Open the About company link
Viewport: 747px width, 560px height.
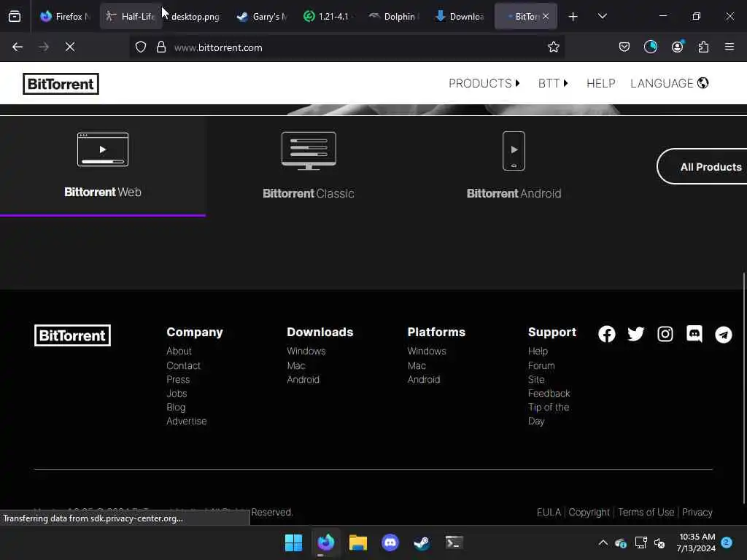point(179,351)
